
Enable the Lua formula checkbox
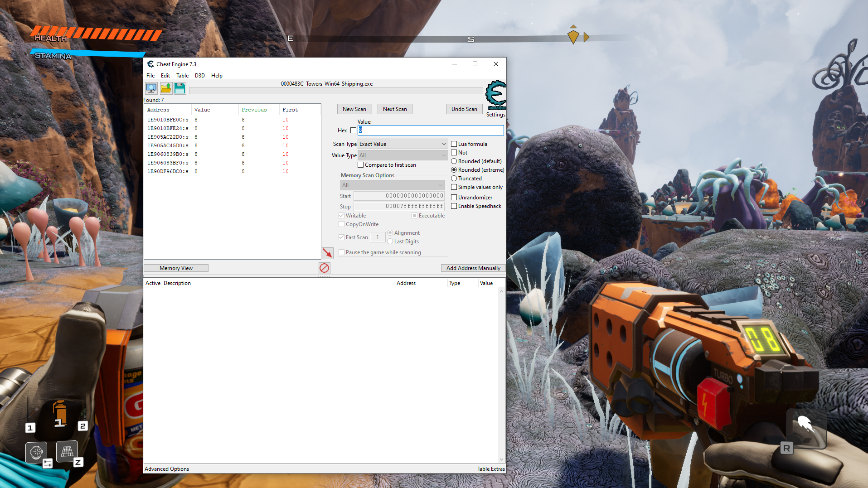(x=454, y=144)
